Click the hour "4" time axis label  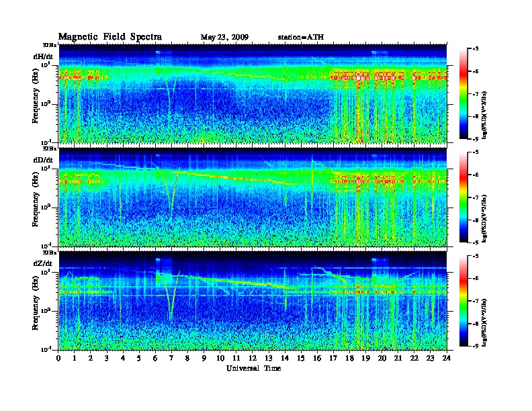pos(123,359)
